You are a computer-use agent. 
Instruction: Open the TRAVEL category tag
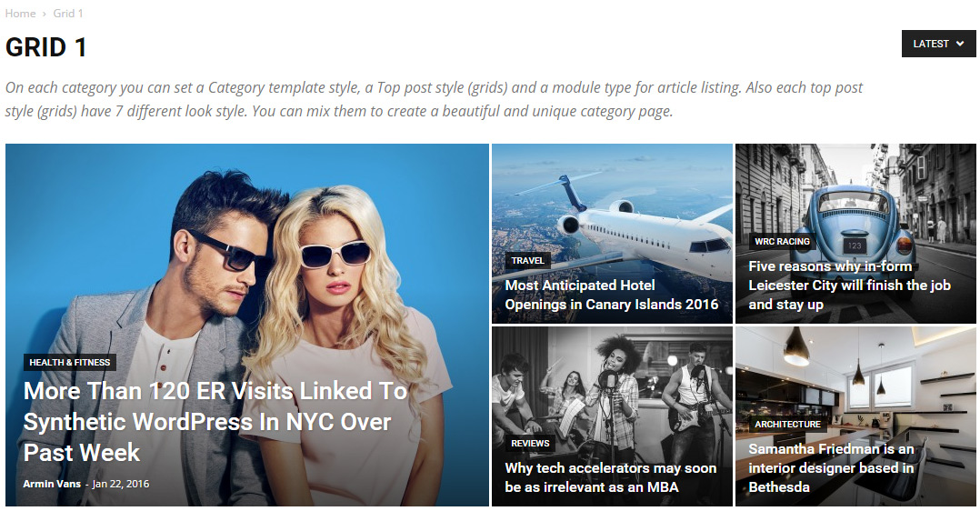click(x=527, y=260)
